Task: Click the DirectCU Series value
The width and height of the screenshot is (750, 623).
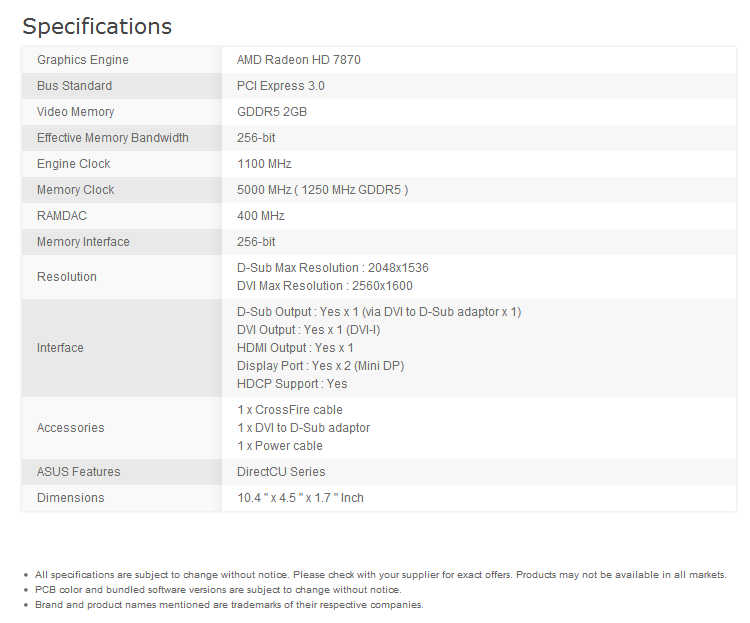Action: (x=281, y=472)
